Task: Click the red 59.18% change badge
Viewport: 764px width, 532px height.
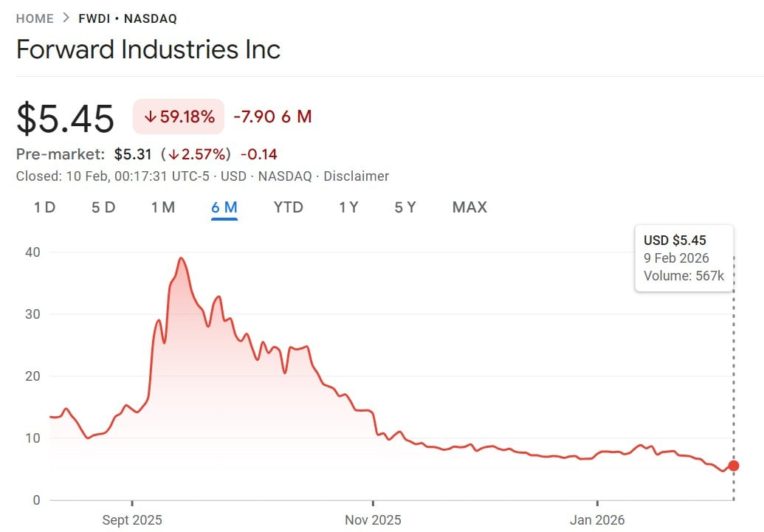Action: [x=179, y=117]
